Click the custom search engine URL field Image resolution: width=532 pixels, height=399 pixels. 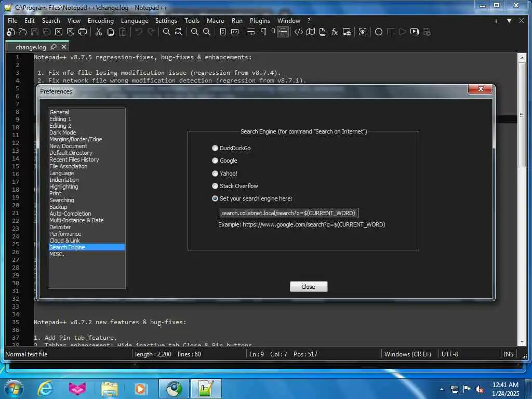tap(288, 213)
